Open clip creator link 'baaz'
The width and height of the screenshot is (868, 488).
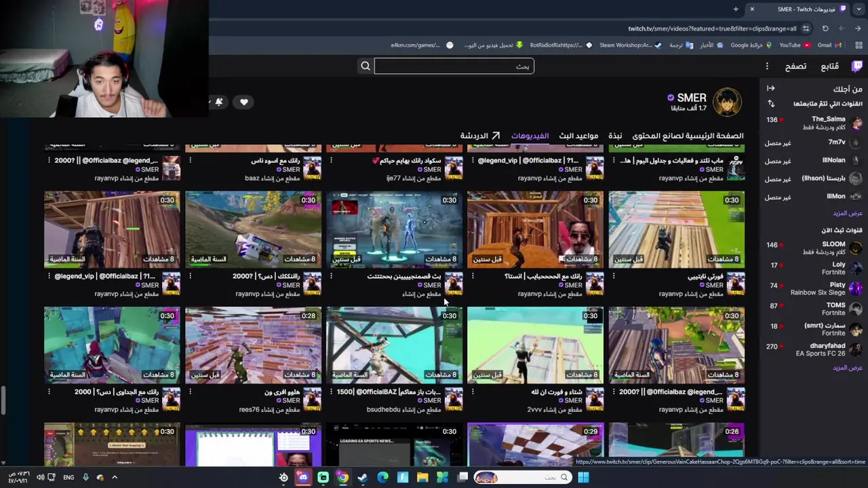click(x=252, y=178)
